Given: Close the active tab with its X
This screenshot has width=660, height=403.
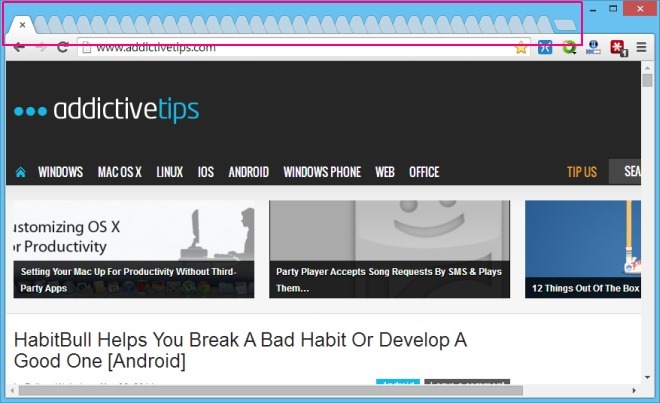Looking at the screenshot, I should pos(23,25).
